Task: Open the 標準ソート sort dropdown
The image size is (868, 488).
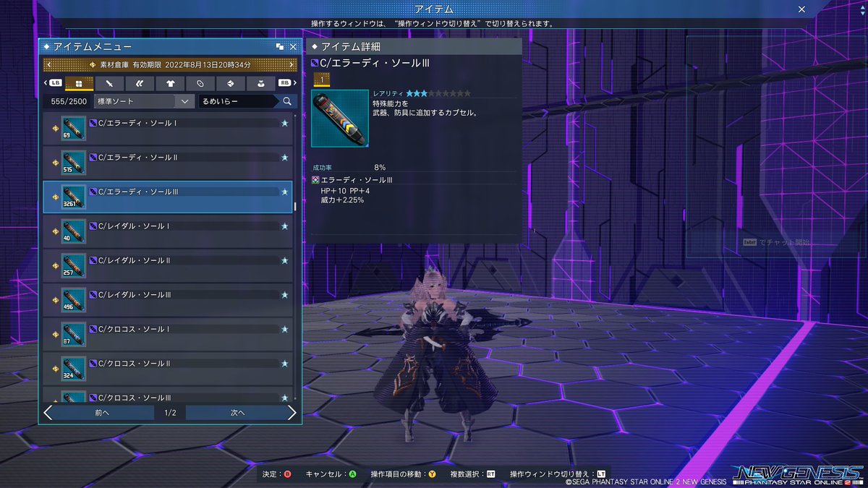Action: click(x=143, y=101)
